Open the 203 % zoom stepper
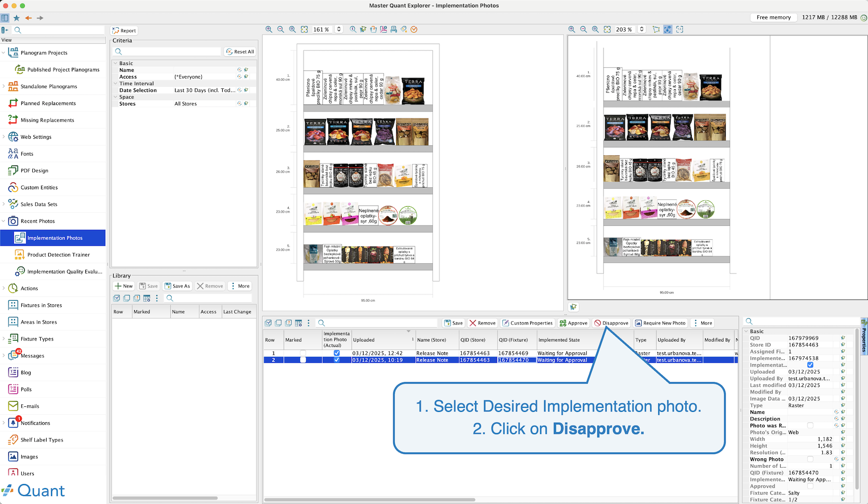This screenshot has width=868, height=504. pos(642,29)
